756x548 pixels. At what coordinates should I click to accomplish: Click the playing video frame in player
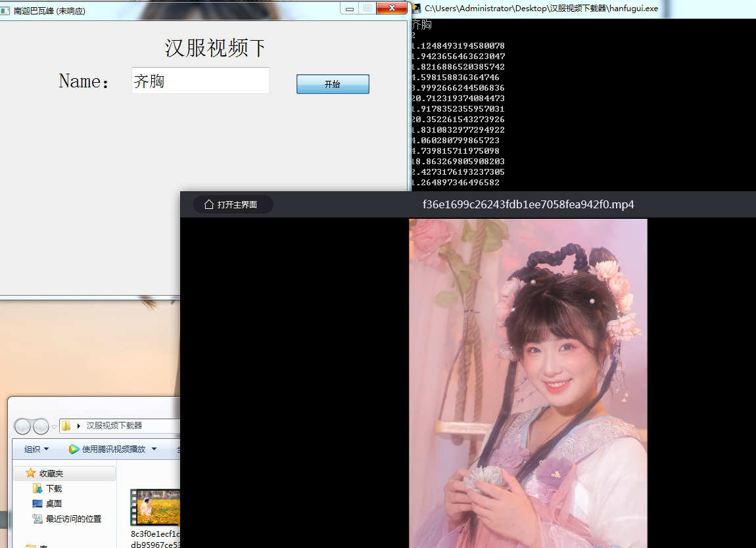click(x=528, y=383)
